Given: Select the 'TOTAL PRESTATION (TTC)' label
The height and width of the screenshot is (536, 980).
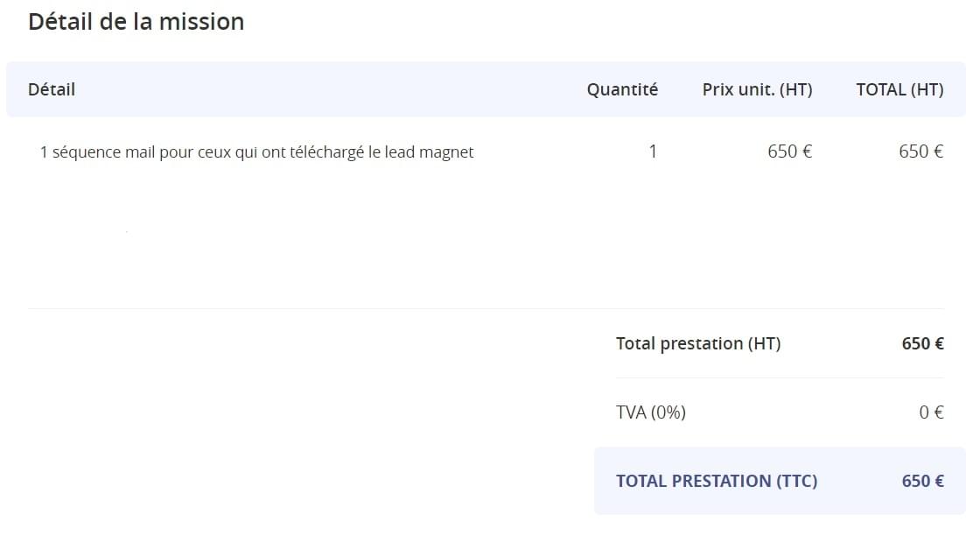Looking at the screenshot, I should pos(717,481).
